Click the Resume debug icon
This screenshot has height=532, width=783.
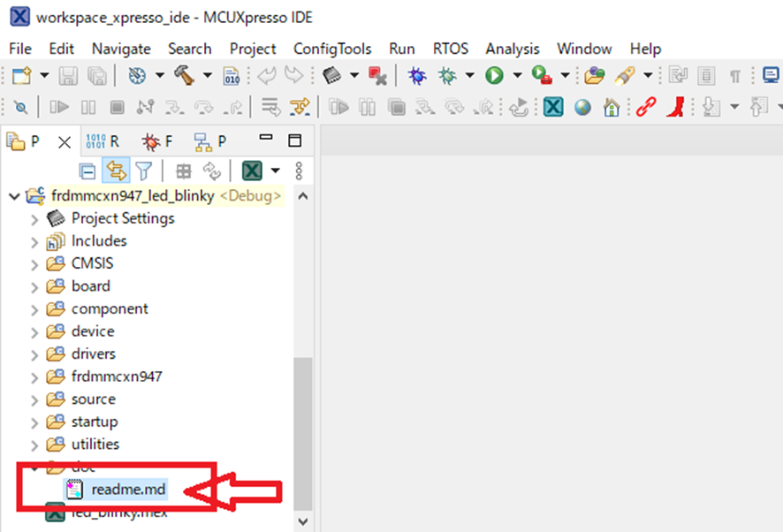(59, 107)
